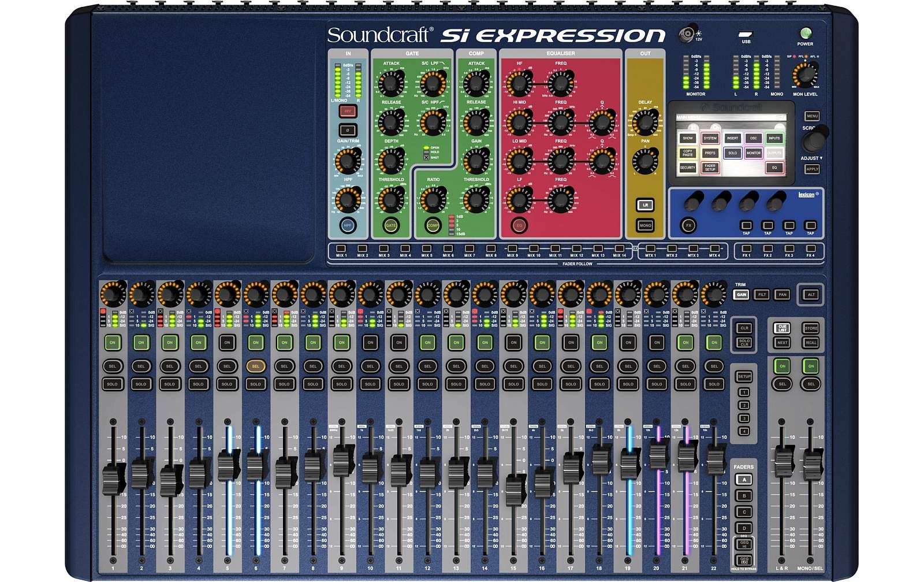This screenshot has width=924, height=582.
Task: Turn on channel 5 with its ON button
Action: click(227, 342)
